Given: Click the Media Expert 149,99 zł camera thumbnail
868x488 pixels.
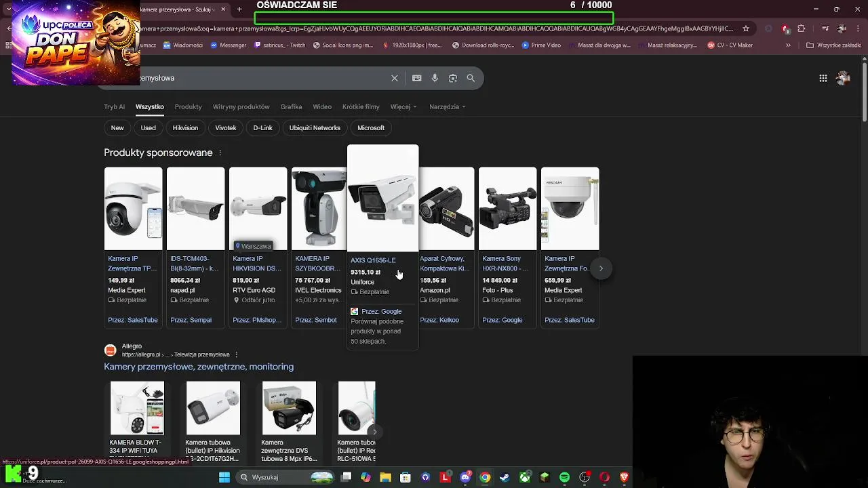Looking at the screenshot, I should coord(134,209).
